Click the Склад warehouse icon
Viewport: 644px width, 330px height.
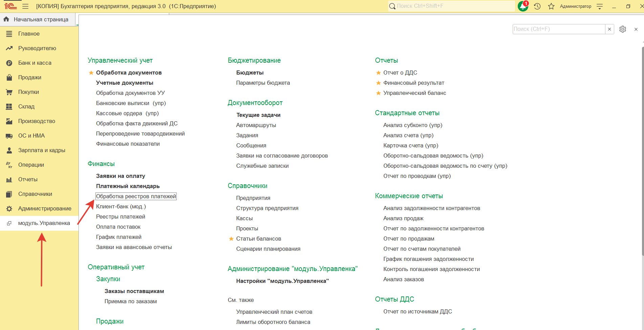point(9,107)
